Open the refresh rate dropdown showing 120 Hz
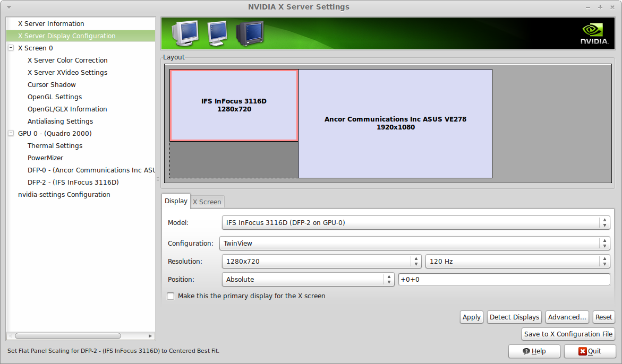This screenshot has height=364, width=622. click(x=517, y=262)
